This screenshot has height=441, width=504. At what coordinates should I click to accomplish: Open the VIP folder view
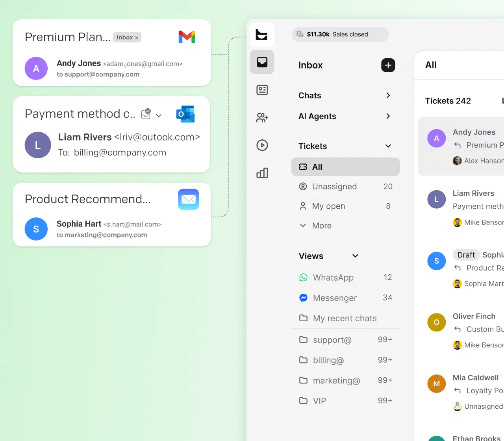click(x=345, y=401)
